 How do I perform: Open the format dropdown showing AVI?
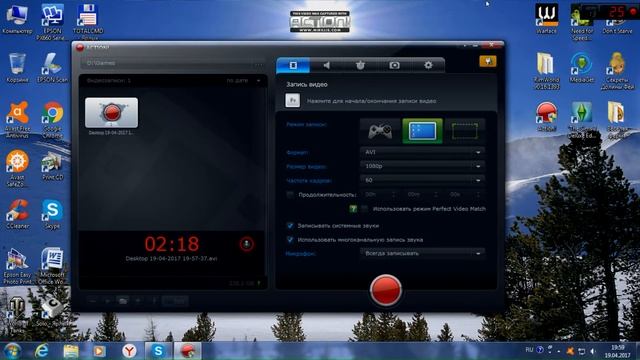point(422,152)
